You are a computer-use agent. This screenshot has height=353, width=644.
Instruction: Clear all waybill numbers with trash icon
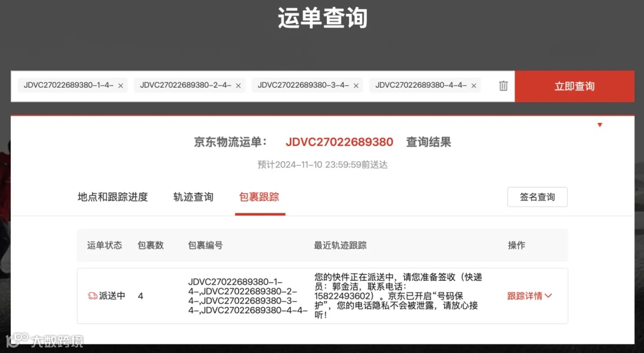[x=503, y=86]
